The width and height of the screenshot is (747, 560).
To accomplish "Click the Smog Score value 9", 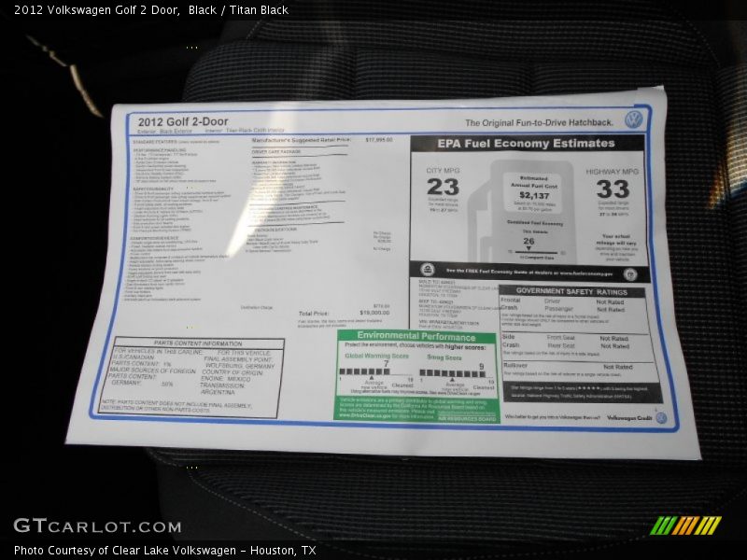I will [481, 366].
